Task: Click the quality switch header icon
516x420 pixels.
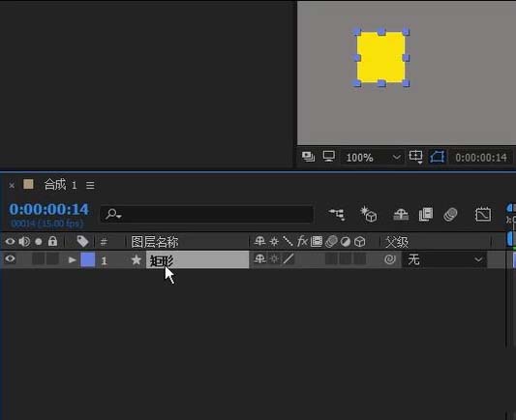Action: 288,241
